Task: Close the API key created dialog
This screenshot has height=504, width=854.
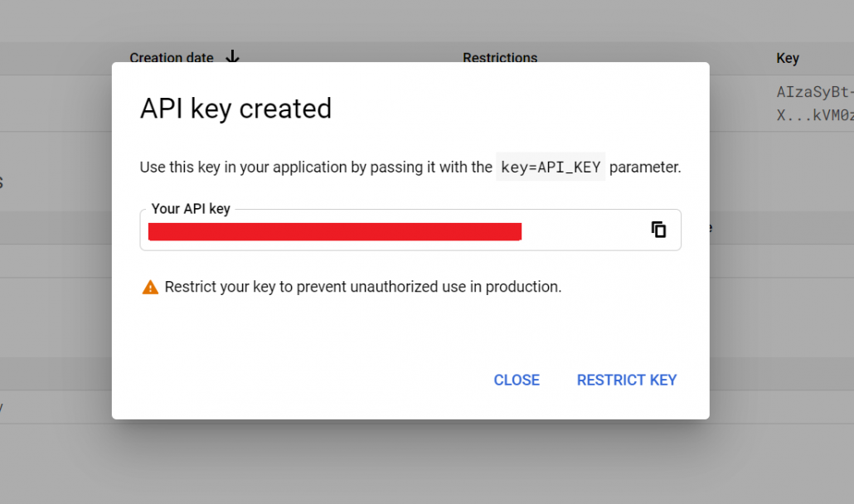Action: (x=517, y=380)
